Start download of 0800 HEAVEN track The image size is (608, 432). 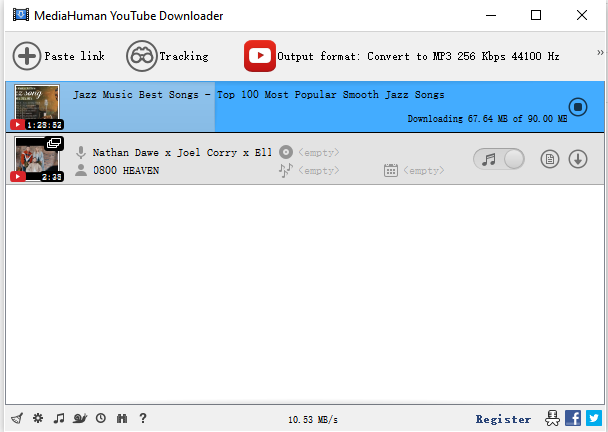click(578, 159)
